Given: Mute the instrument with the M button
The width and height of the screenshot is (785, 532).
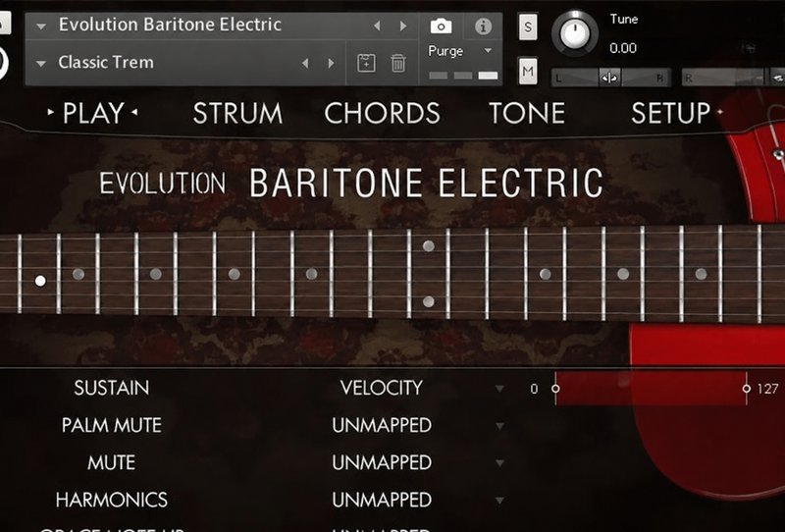Looking at the screenshot, I should [528, 71].
